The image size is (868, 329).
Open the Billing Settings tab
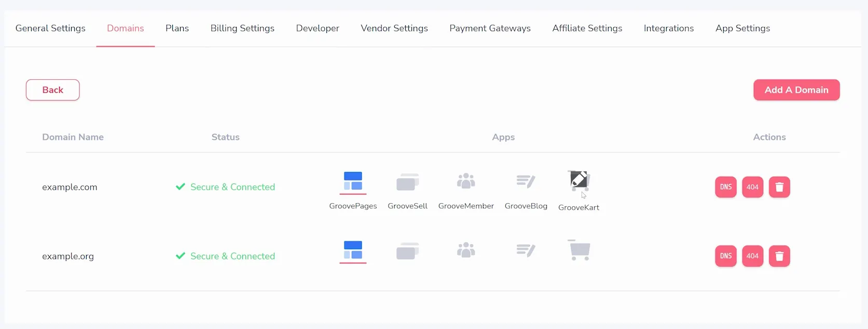point(242,28)
